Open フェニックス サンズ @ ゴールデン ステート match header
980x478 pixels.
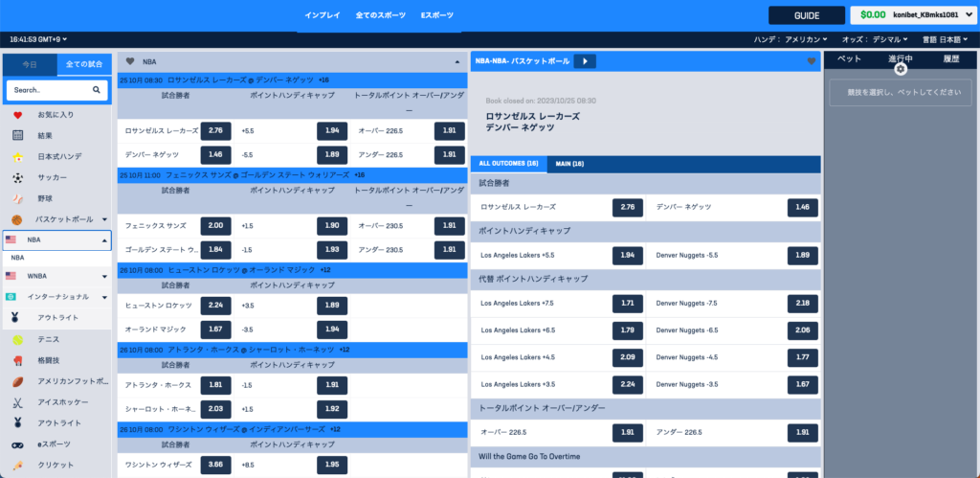tap(293, 176)
